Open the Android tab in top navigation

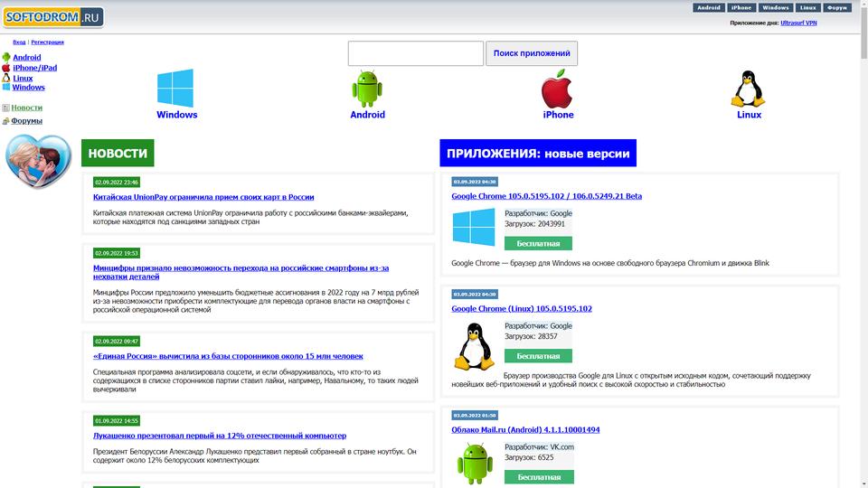[709, 8]
